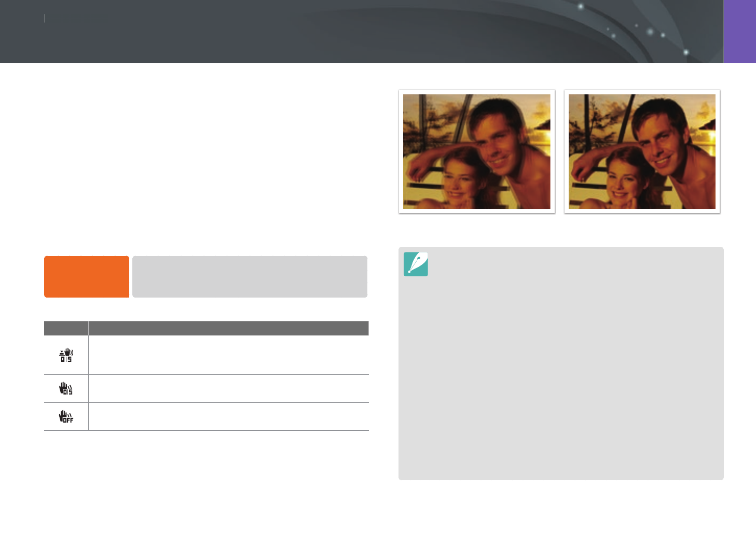Click the narrow icon column header cell
Screen dimensions: 756x535
tap(66, 328)
